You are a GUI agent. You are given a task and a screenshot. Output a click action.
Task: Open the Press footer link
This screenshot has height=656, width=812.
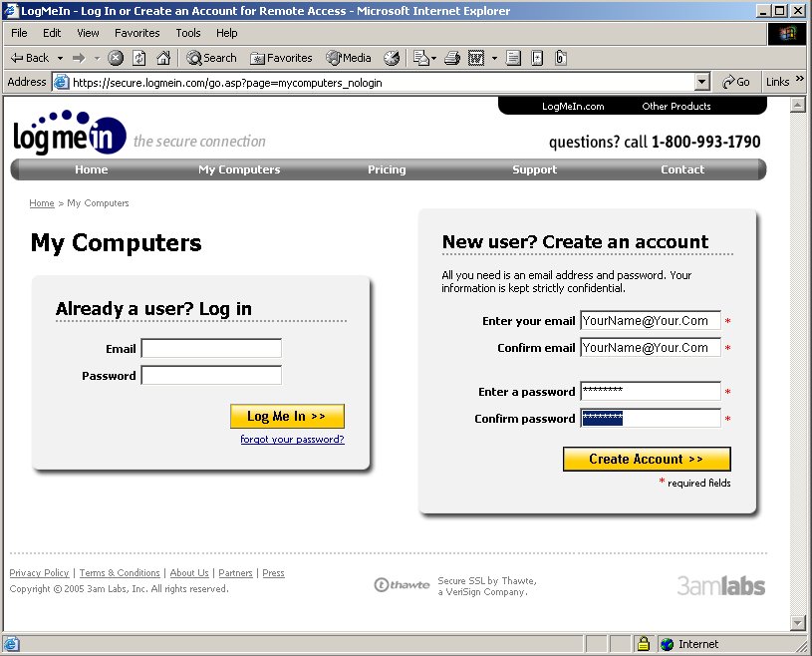click(x=273, y=573)
